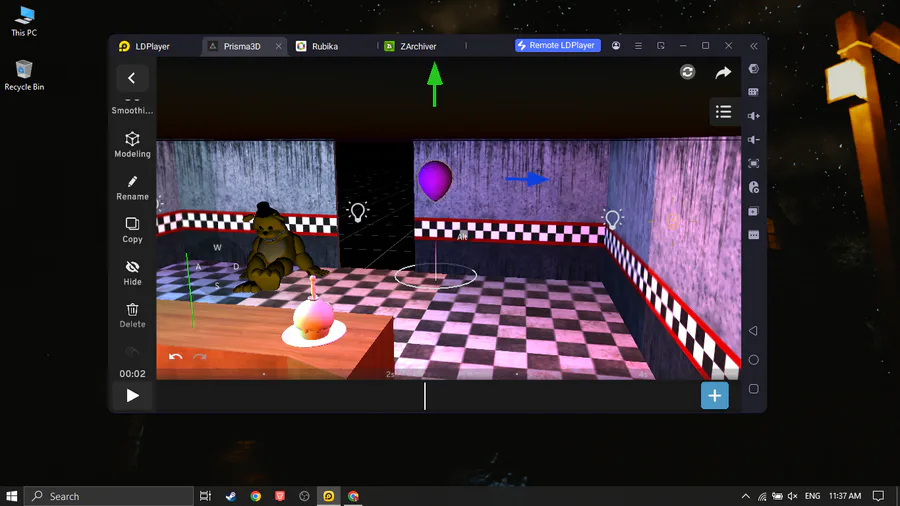Show more LDPlayer sidebar tools
This screenshot has width=900, height=506.
pos(754,235)
